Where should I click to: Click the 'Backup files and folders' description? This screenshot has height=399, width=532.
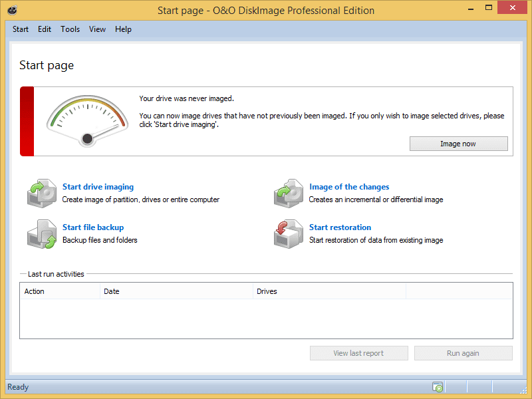(100, 240)
